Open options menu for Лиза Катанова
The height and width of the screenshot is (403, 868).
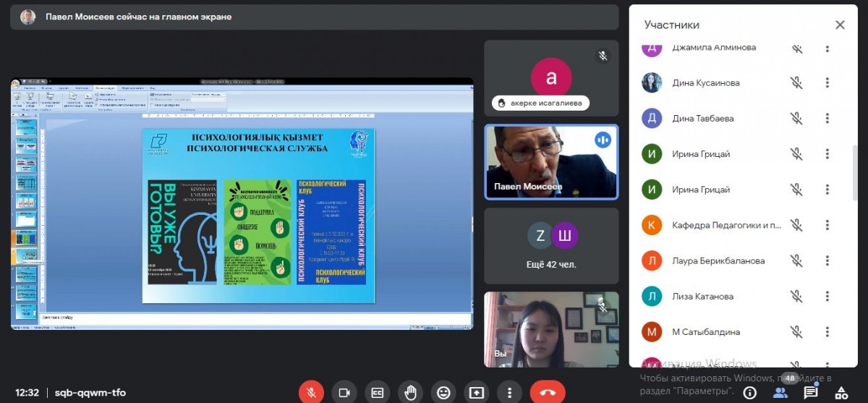point(827,297)
